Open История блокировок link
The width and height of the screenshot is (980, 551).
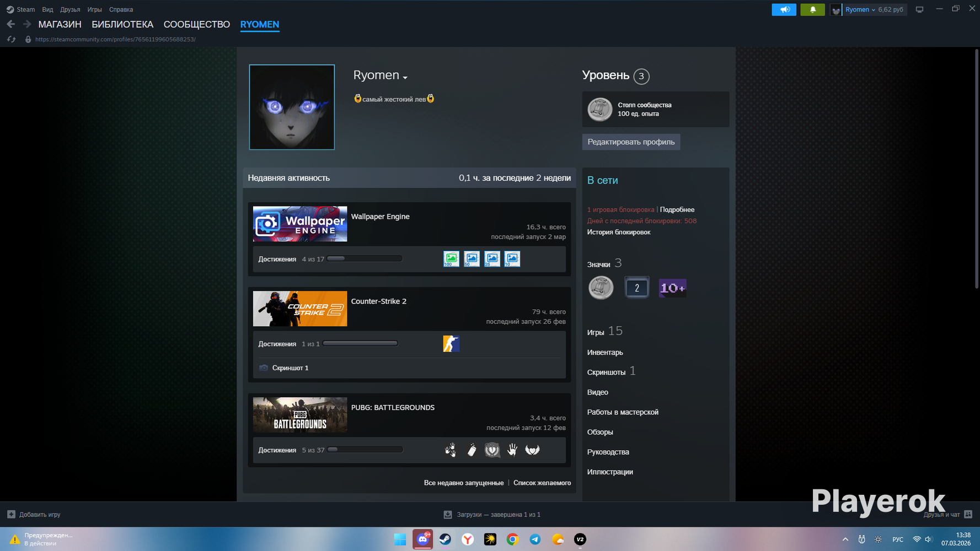click(619, 232)
